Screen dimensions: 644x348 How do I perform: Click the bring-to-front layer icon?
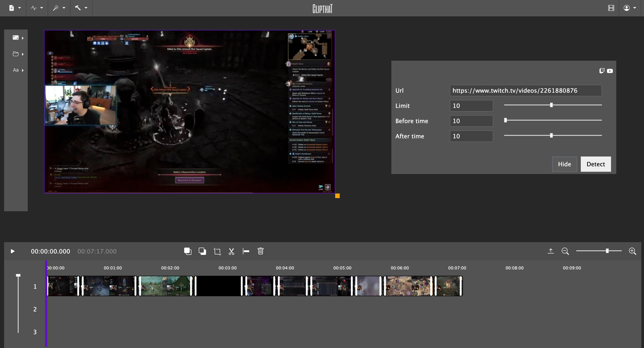(188, 251)
